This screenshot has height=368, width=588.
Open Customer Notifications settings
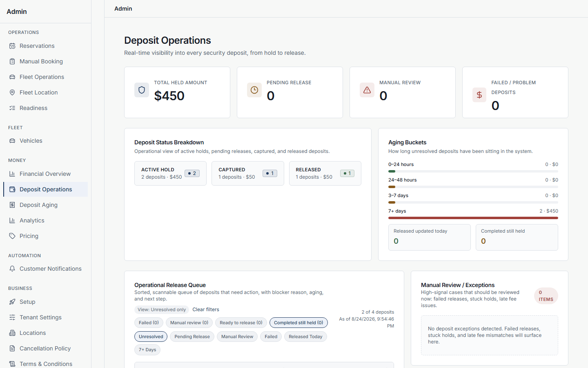(45, 269)
